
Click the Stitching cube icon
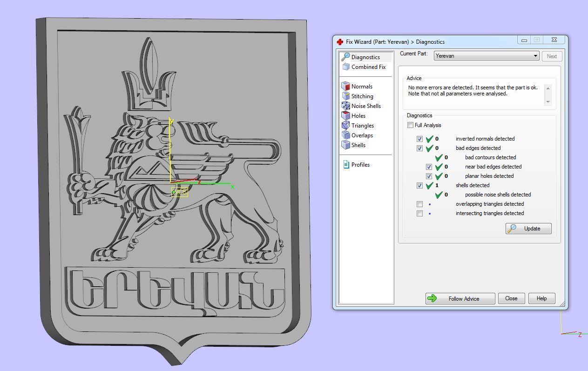[345, 96]
